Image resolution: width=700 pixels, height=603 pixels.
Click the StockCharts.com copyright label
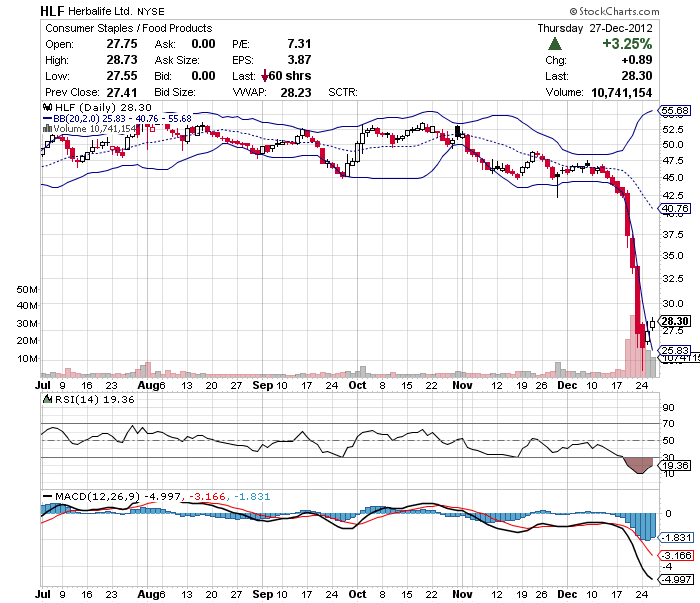click(x=614, y=11)
